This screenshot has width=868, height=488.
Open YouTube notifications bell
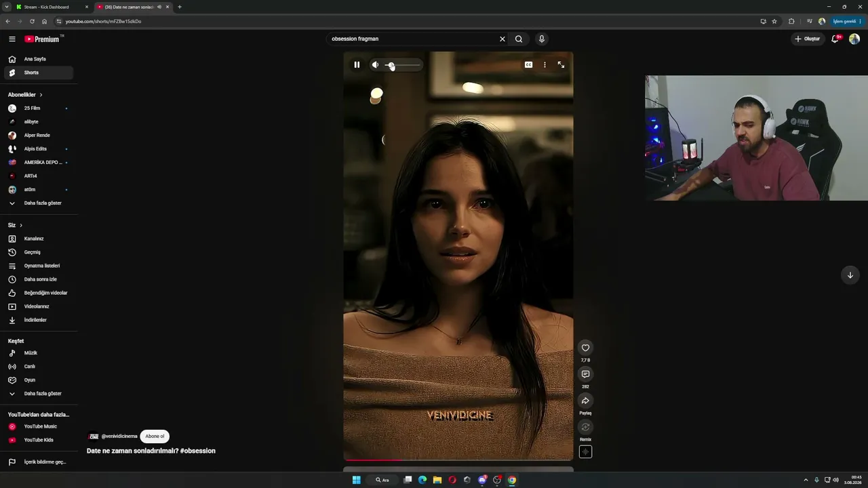tap(835, 39)
